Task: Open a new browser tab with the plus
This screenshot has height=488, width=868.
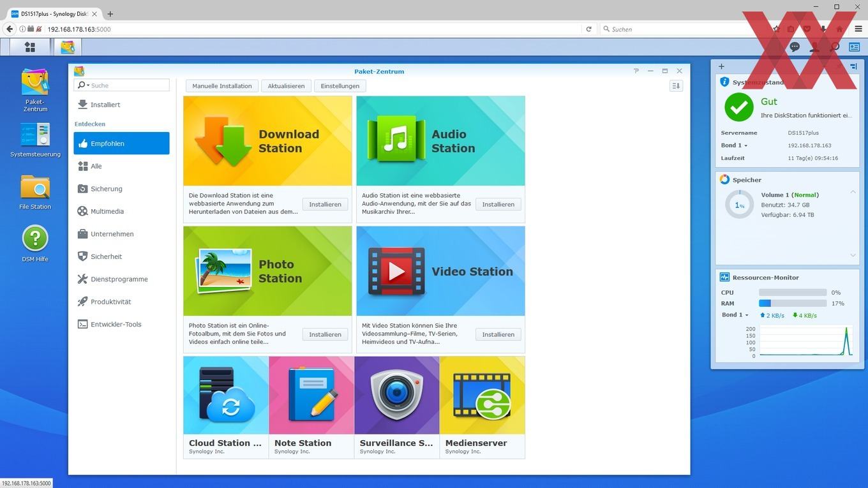Action: coord(110,13)
